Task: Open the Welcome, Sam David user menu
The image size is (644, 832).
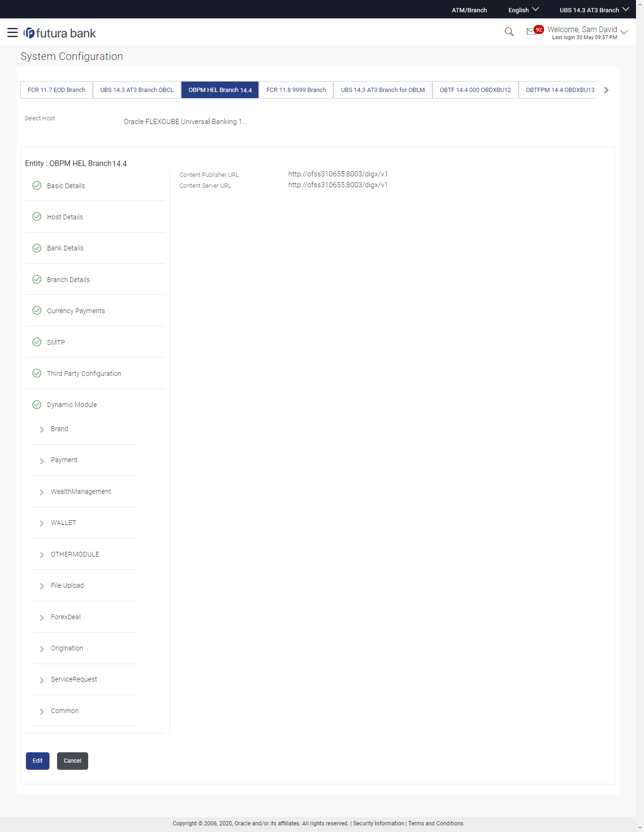Action: tap(587, 33)
